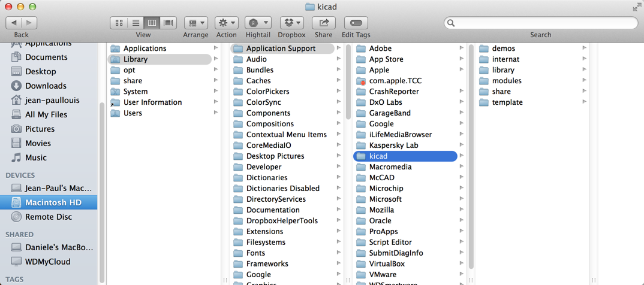Click the sidebar vertical scrollbar
644x285 pixels.
point(102,192)
